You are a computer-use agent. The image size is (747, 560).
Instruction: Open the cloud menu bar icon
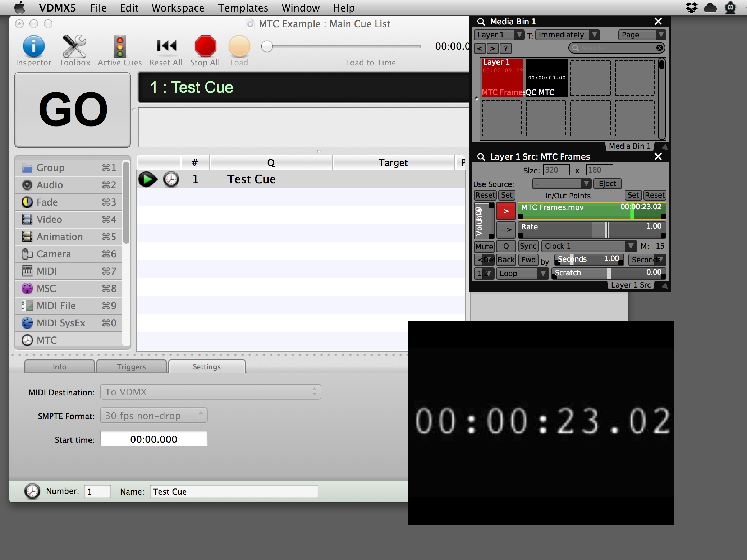(x=710, y=8)
